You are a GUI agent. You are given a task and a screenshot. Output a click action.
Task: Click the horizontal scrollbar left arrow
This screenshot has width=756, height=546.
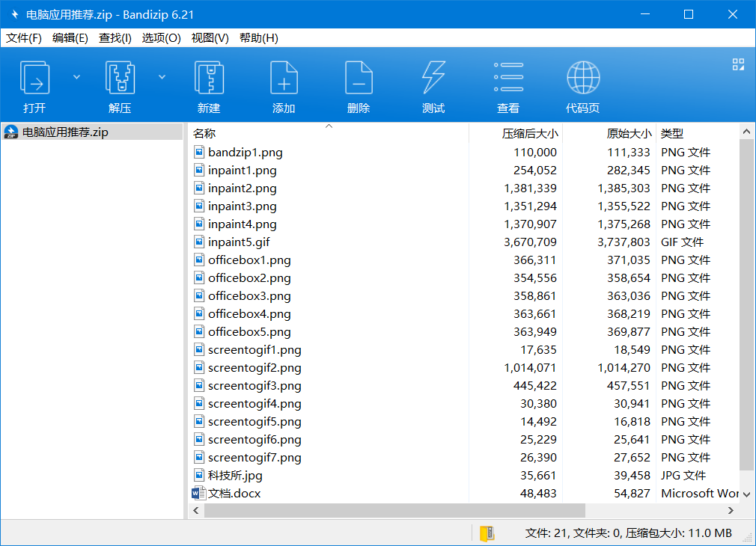pyautogui.click(x=196, y=510)
